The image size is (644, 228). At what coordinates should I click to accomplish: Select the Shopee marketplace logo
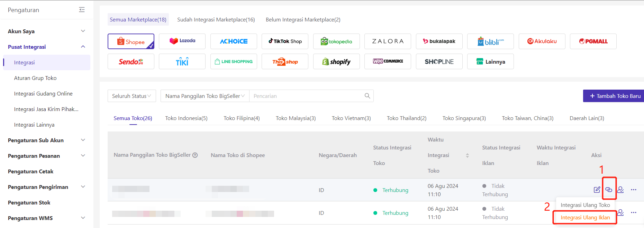[x=131, y=42]
